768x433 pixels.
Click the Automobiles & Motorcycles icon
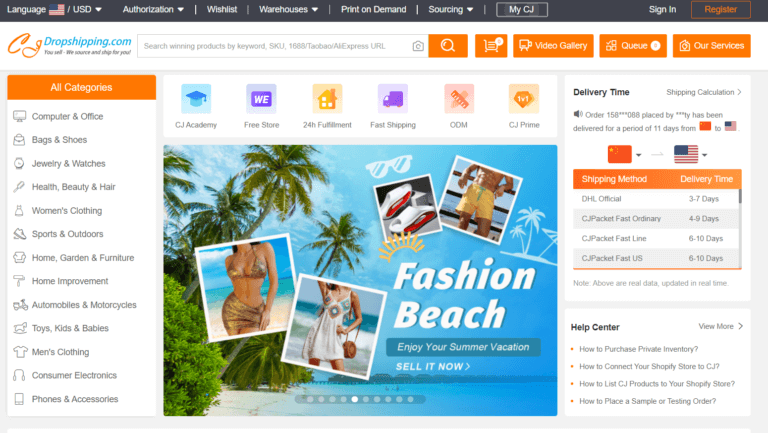click(20, 305)
